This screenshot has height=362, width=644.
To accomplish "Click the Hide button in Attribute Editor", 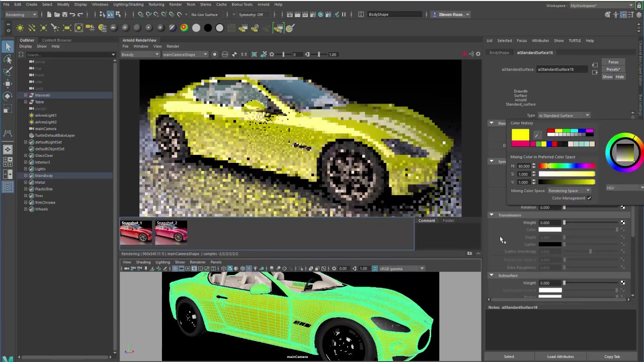I will click(x=620, y=77).
